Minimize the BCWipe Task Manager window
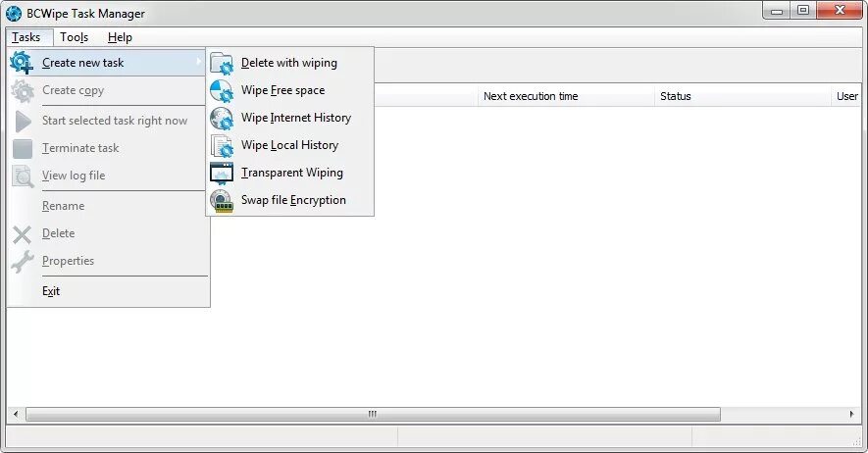The image size is (868, 453). coord(777,11)
